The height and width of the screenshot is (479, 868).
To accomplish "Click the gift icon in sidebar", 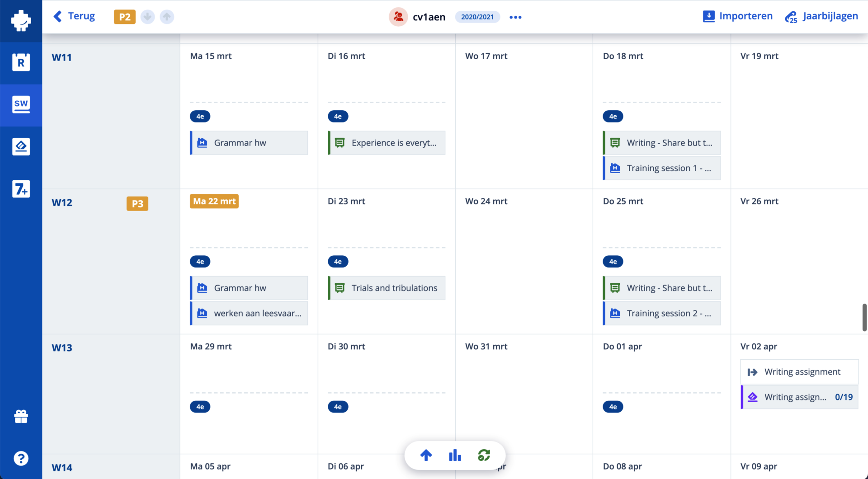I will pyautogui.click(x=21, y=416).
